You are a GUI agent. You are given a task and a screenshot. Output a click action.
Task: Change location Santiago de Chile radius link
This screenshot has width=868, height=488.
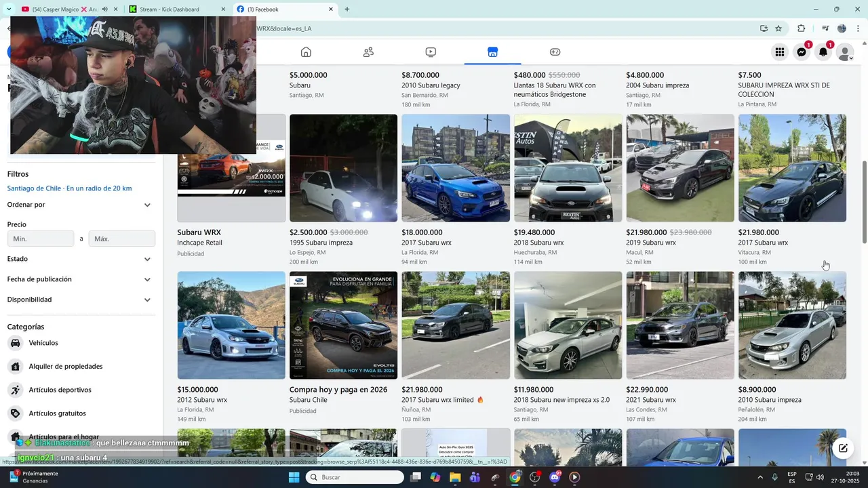coord(69,188)
